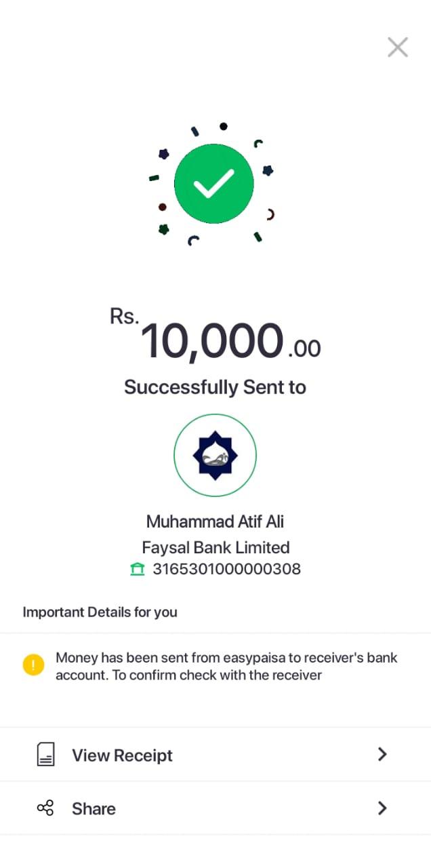Tap the Rs. currency label

point(124,316)
